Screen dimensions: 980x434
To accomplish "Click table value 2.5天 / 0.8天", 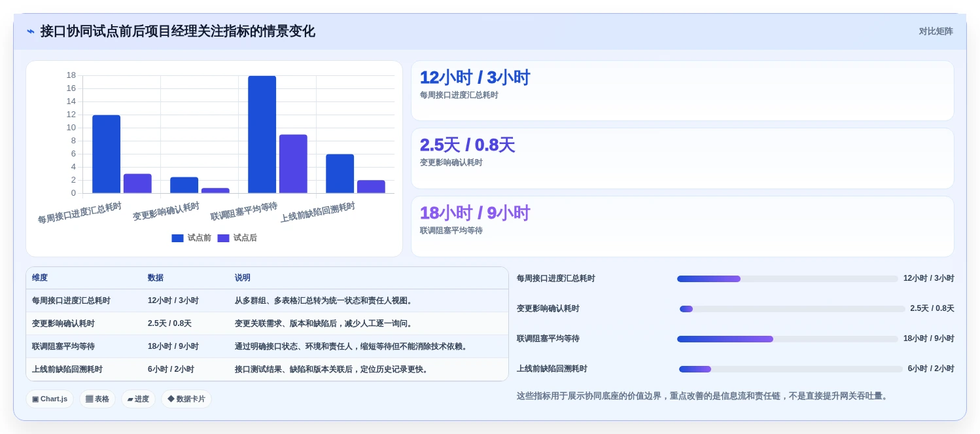I will (x=169, y=324).
